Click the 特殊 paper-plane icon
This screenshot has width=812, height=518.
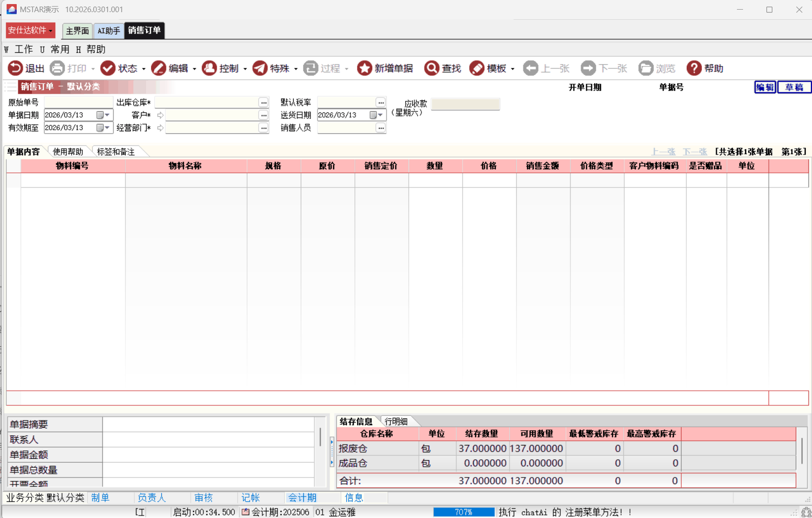(260, 68)
